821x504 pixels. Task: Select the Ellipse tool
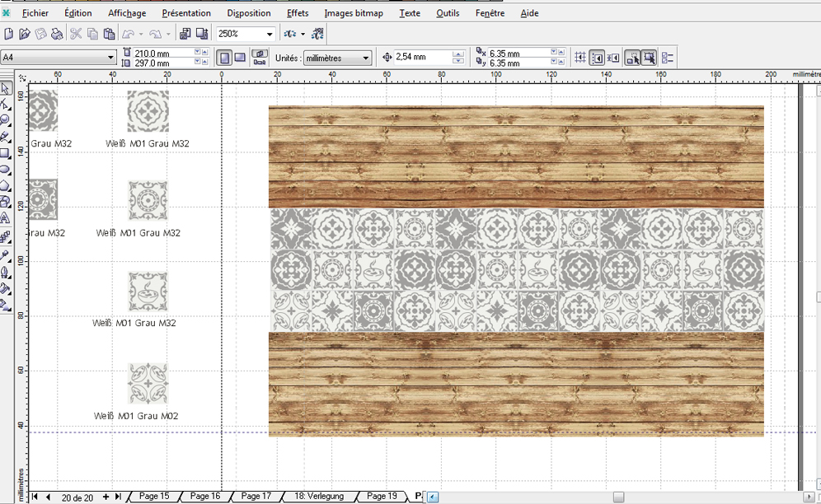click(x=5, y=170)
